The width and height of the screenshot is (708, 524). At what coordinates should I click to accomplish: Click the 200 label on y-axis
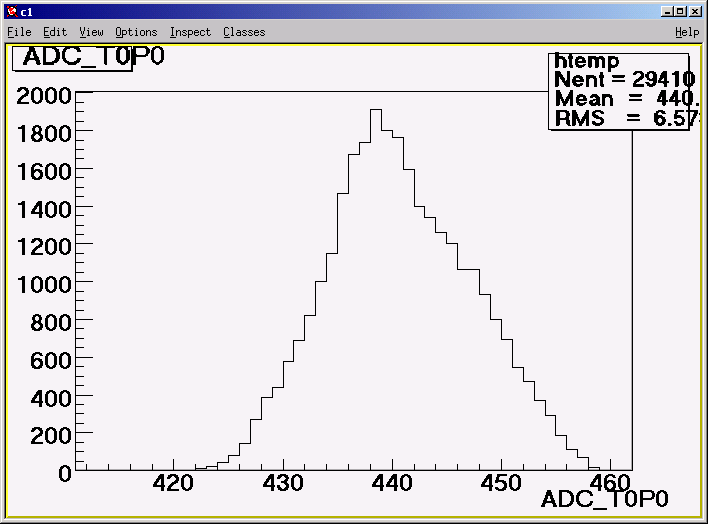click(x=51, y=435)
